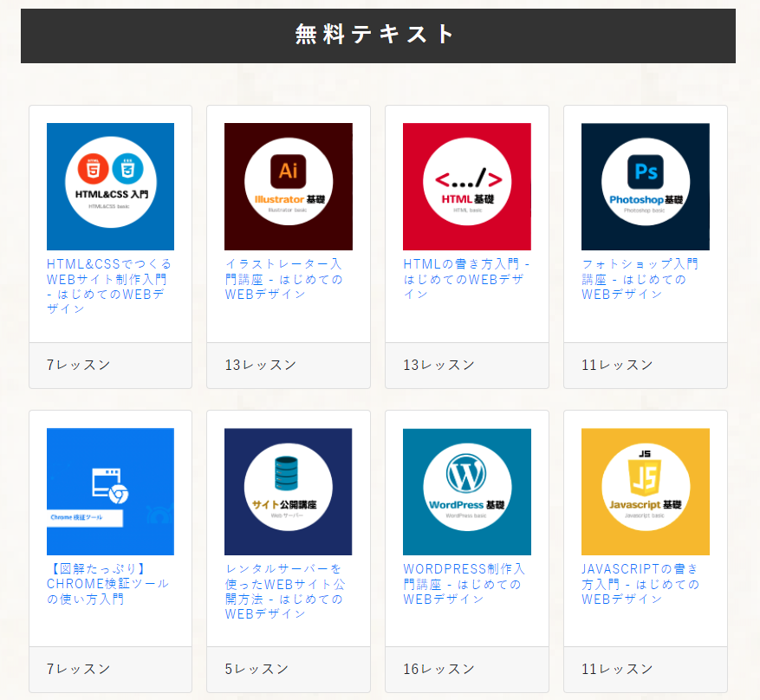Click 11レッスン under Photoshop course
This screenshot has width=760, height=700.
(618, 365)
